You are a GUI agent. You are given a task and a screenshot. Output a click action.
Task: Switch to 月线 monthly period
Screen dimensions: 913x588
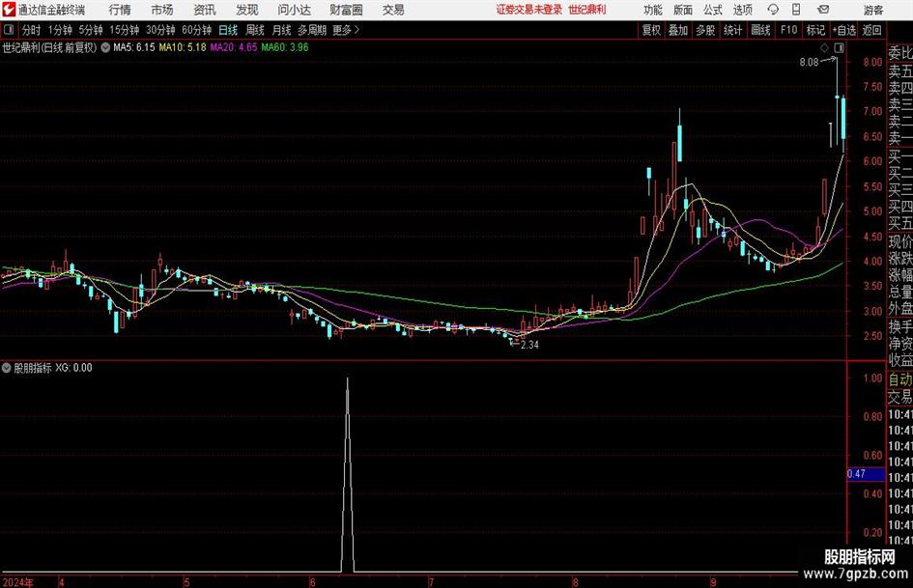tap(282, 30)
